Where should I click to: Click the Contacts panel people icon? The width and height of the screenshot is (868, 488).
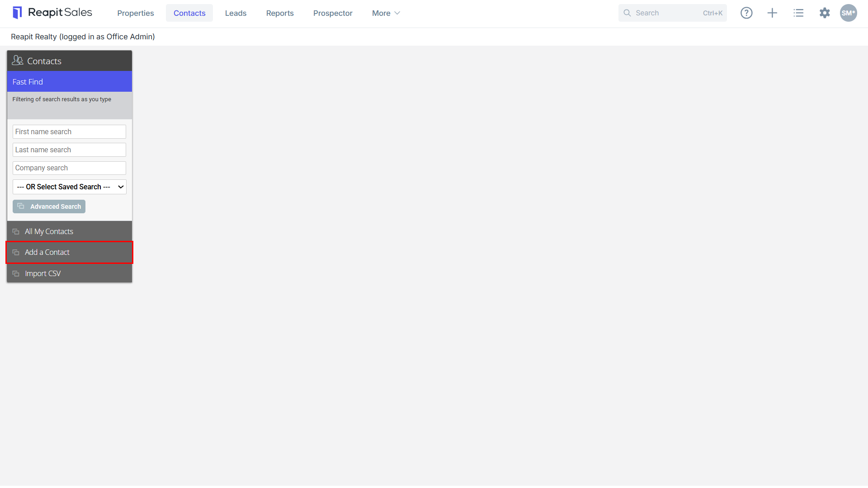coord(18,61)
